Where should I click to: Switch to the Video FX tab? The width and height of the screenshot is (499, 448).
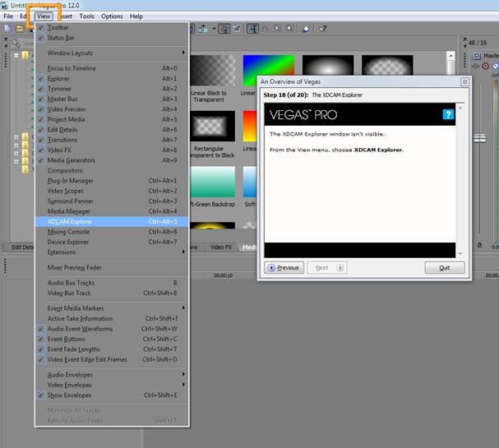click(x=221, y=247)
